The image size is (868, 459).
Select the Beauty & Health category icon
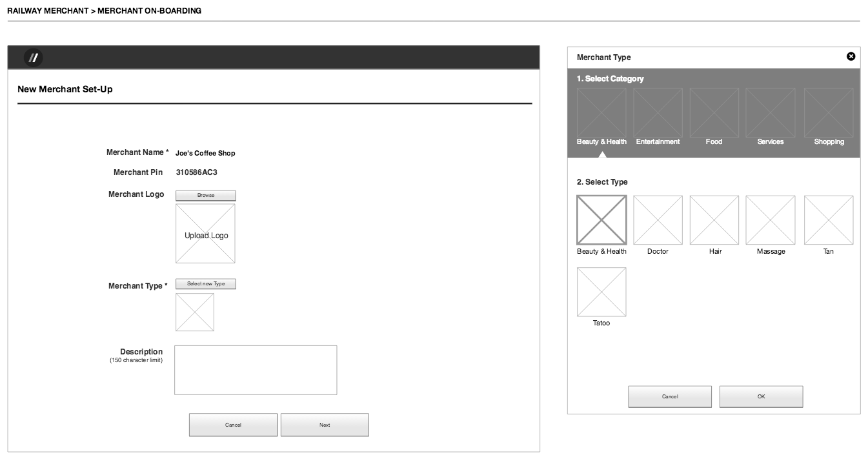(601, 112)
